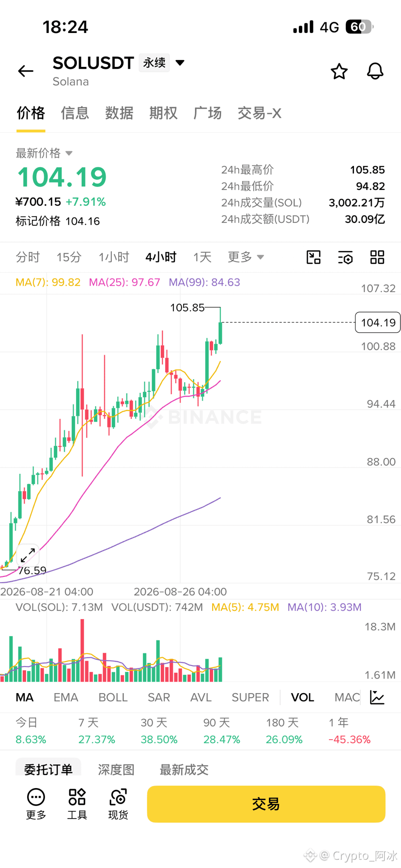The width and height of the screenshot is (401, 868).
Task: Tap the 90 天 28.47% performance
Action: [x=221, y=731]
